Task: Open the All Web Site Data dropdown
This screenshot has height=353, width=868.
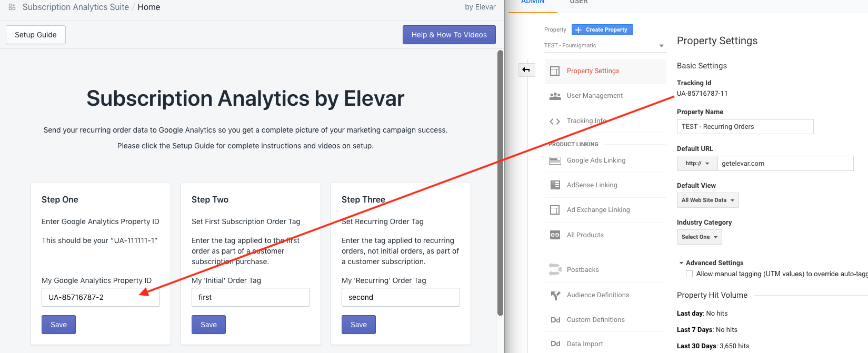Action: click(x=707, y=200)
